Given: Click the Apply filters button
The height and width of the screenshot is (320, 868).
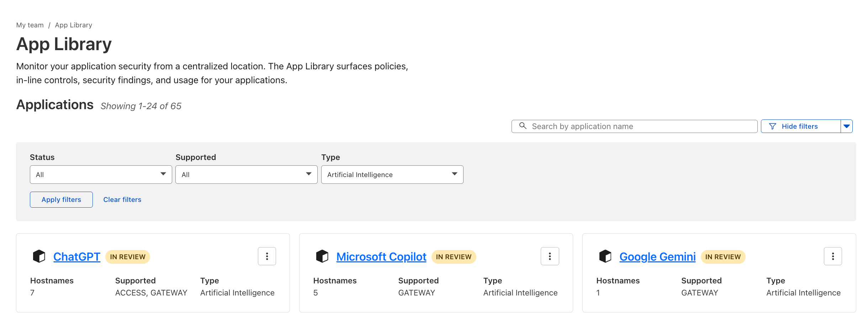Looking at the screenshot, I should 61,199.
